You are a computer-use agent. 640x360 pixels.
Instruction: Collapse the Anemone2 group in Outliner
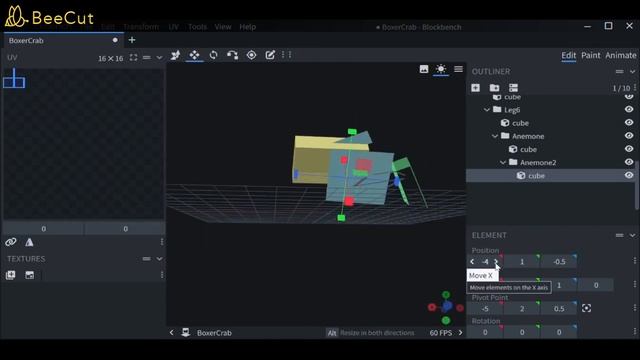503,162
